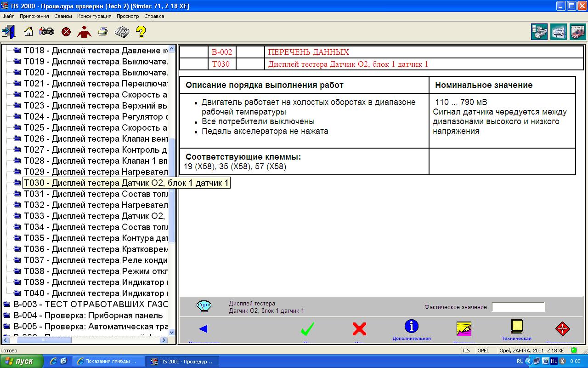Click the blue previous arrow
Screen dimensions: 588x368
click(x=204, y=329)
